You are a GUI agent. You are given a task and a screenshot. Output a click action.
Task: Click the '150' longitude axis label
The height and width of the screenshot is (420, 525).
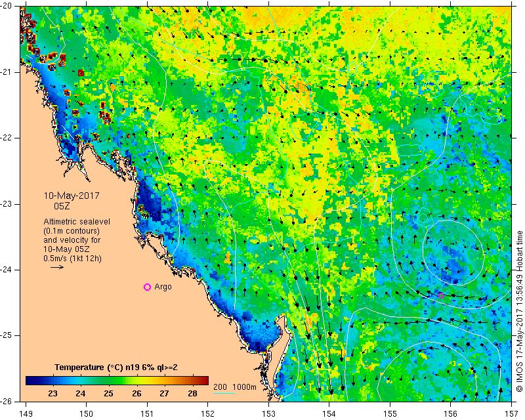(x=87, y=414)
